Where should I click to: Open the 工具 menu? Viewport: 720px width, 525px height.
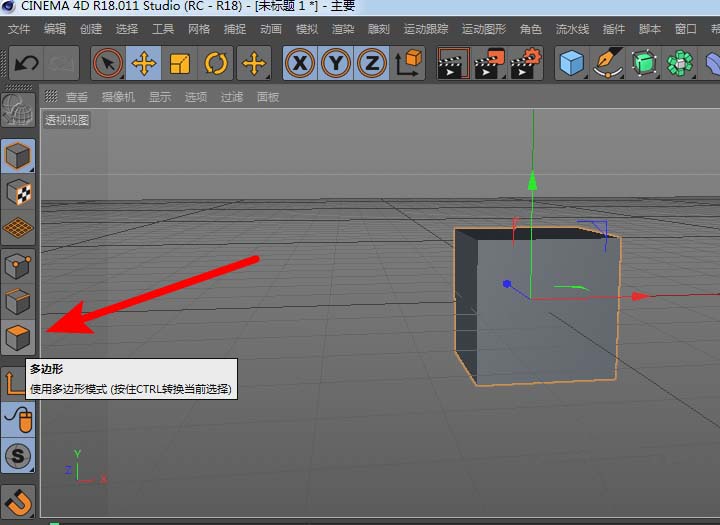coord(163,29)
